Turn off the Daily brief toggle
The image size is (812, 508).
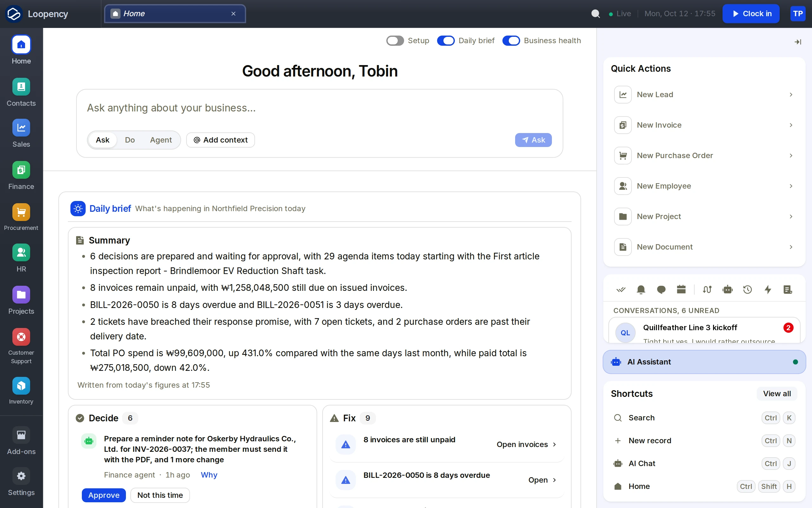(446, 41)
